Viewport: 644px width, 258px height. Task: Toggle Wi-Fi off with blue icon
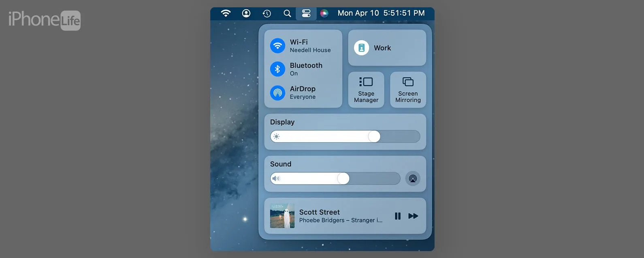[277, 46]
